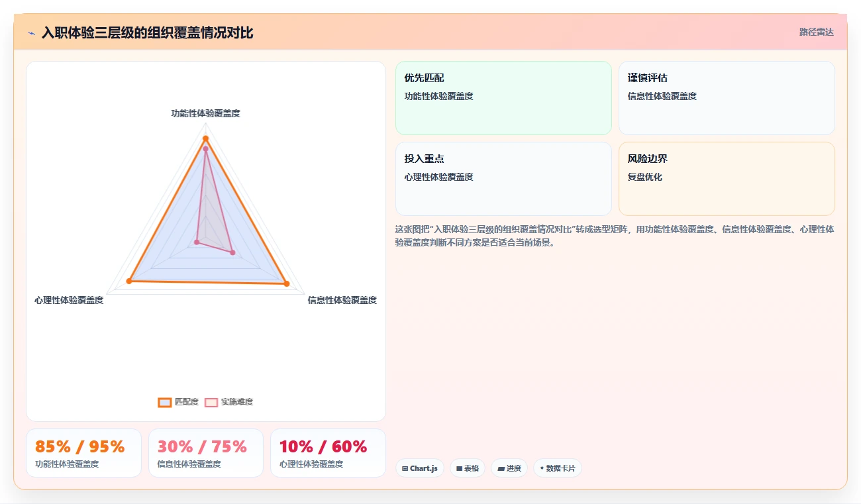Select the Chart.js tag chip
The width and height of the screenshot is (861, 504).
(x=420, y=468)
